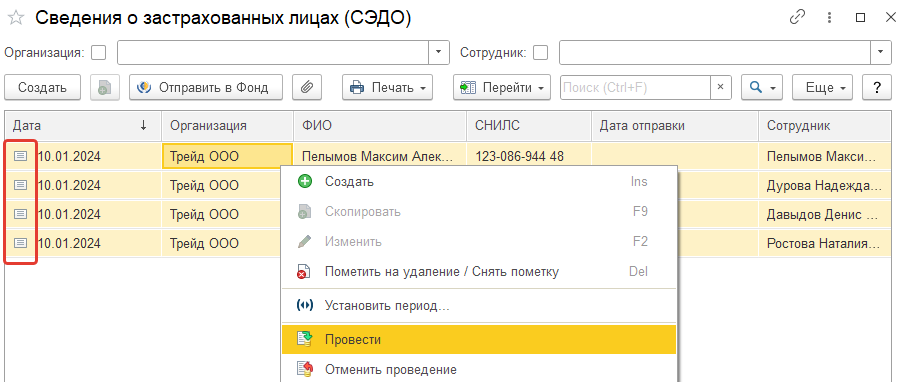Open the help question mark button
Image resolution: width=906 pixels, height=382 pixels.
(877, 88)
